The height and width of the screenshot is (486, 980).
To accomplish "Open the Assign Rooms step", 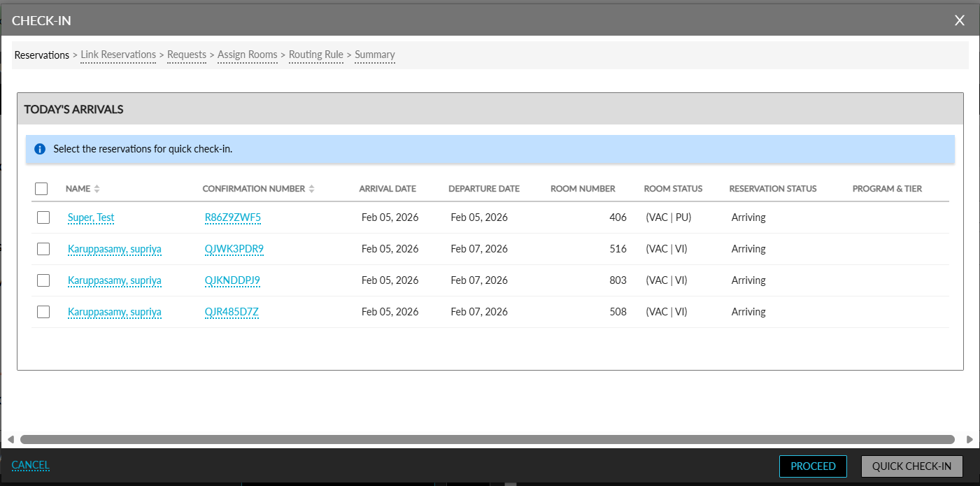I will [x=248, y=55].
